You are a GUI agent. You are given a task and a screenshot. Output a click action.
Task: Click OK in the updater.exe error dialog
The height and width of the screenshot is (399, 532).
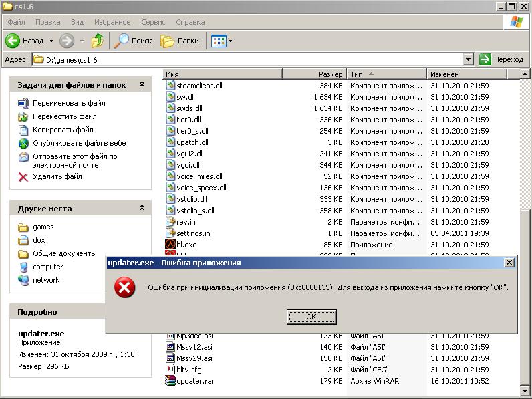pos(311,317)
